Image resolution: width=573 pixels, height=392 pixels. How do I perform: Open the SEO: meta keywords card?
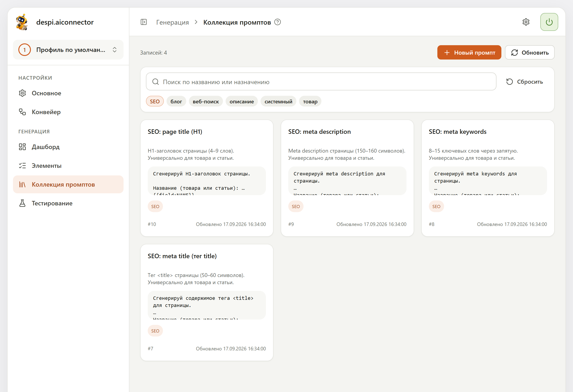488,178
